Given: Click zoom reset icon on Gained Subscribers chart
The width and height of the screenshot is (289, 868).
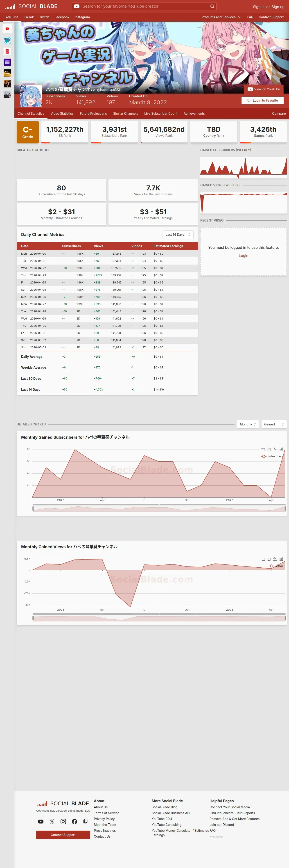Looking at the screenshot, I should click(x=269, y=450).
